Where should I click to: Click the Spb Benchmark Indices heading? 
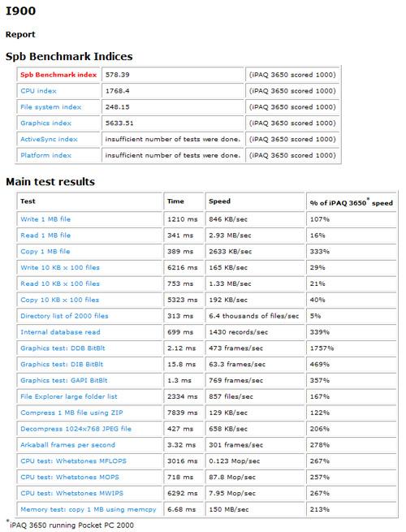69,56
